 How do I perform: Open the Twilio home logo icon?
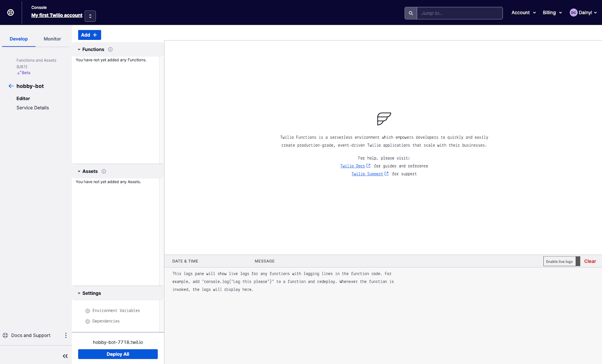[x=11, y=12]
